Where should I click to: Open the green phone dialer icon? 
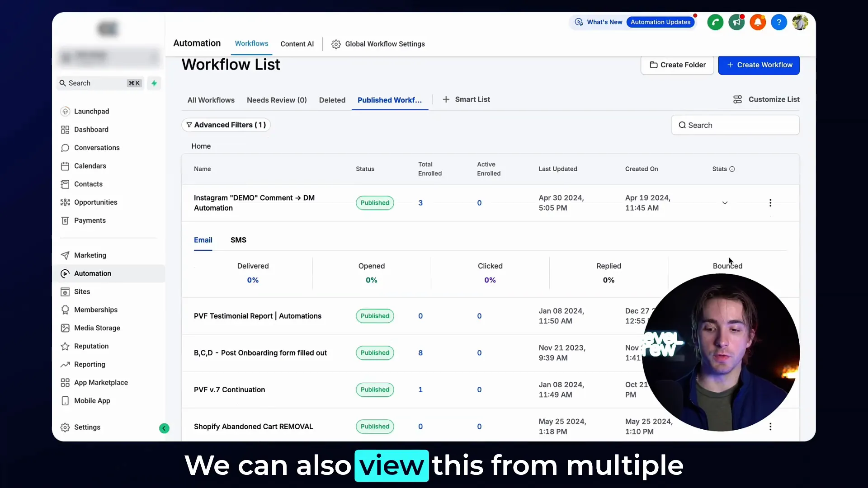tap(715, 22)
